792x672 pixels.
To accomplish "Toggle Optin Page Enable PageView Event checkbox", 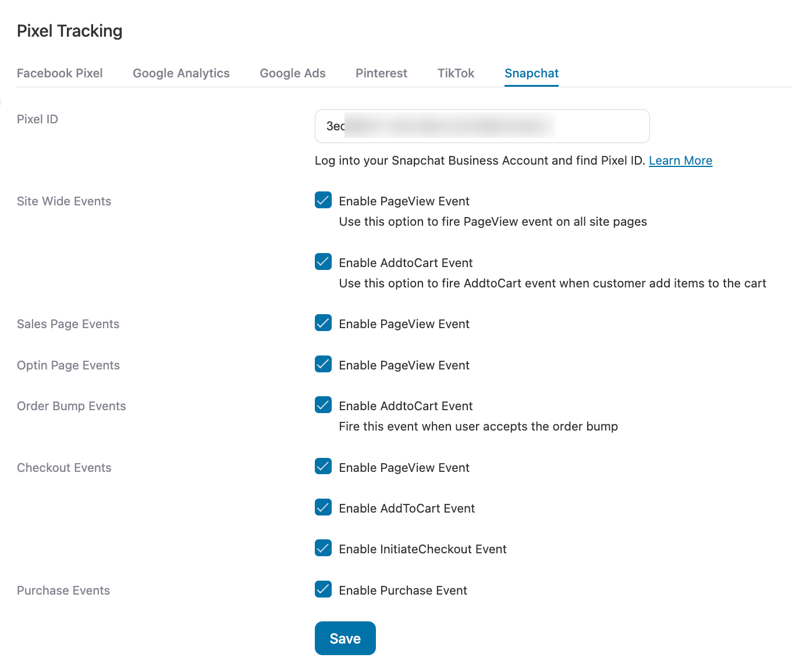I will point(323,364).
